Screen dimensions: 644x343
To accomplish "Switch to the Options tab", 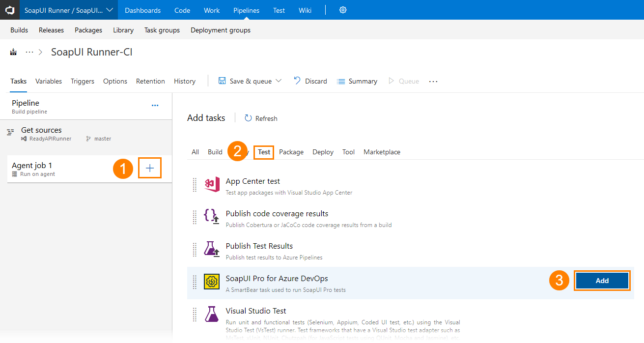I will 115,81.
